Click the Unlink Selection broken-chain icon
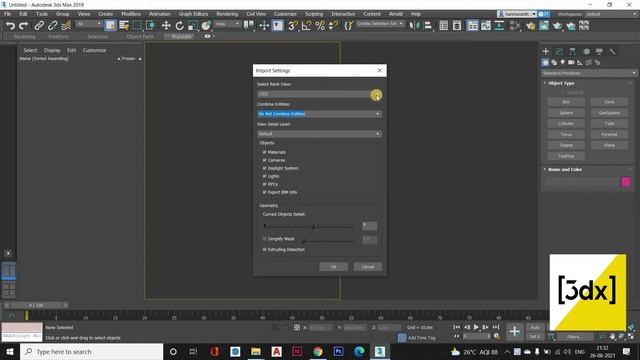 coord(52,26)
